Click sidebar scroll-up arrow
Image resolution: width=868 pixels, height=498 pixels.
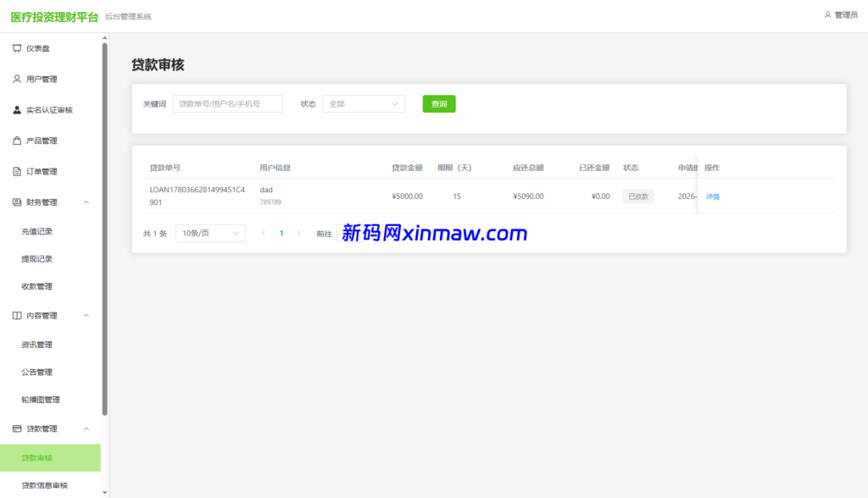104,38
